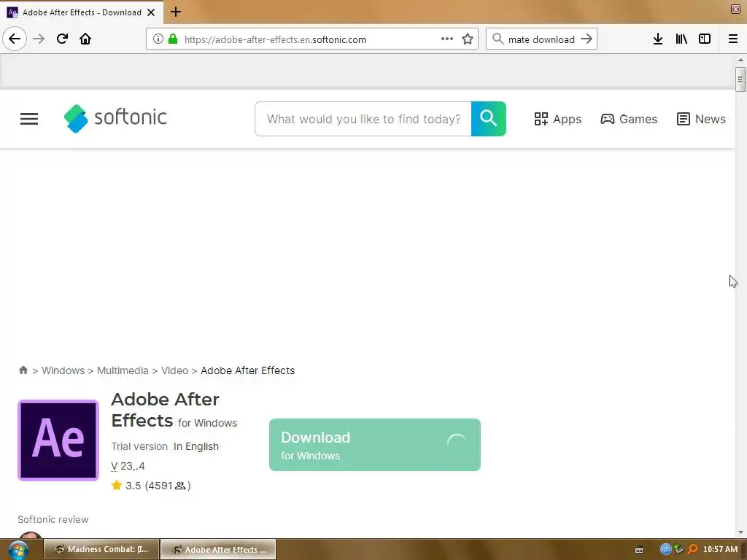Click the browser address bar URL
747x560 pixels.
point(275,39)
